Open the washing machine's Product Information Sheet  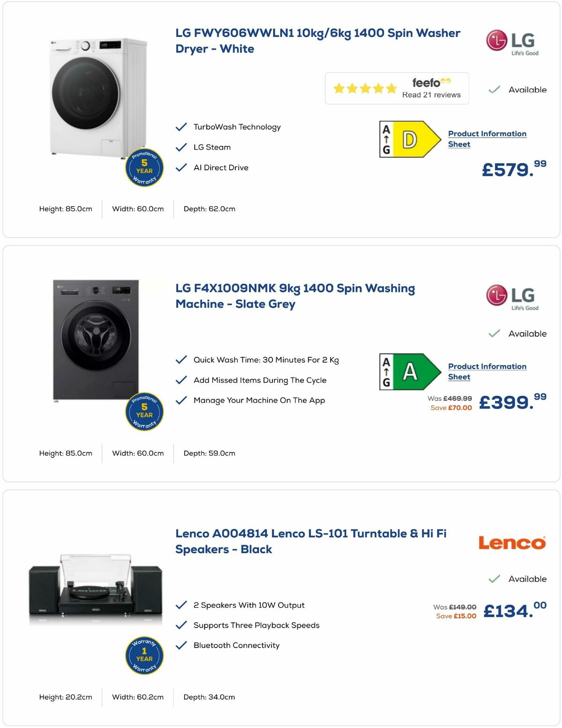click(x=487, y=371)
